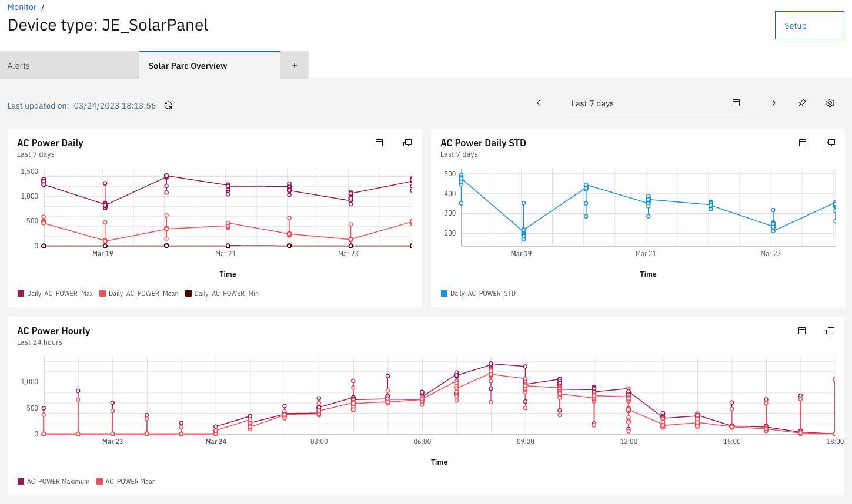This screenshot has width=852, height=504.
Task: Click Device type: JE_SolarPanel heading
Action: [x=108, y=25]
